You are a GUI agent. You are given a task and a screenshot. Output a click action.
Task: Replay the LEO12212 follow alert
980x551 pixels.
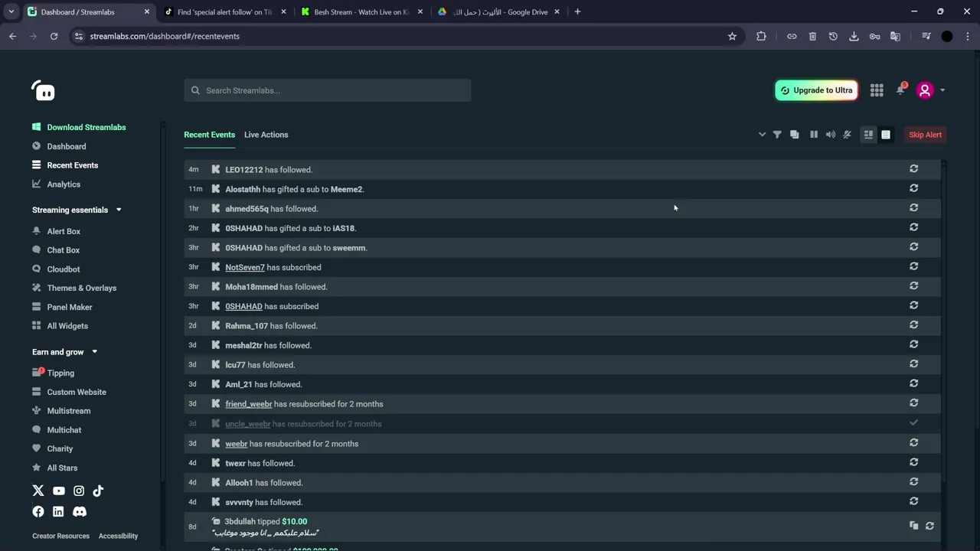(x=913, y=168)
